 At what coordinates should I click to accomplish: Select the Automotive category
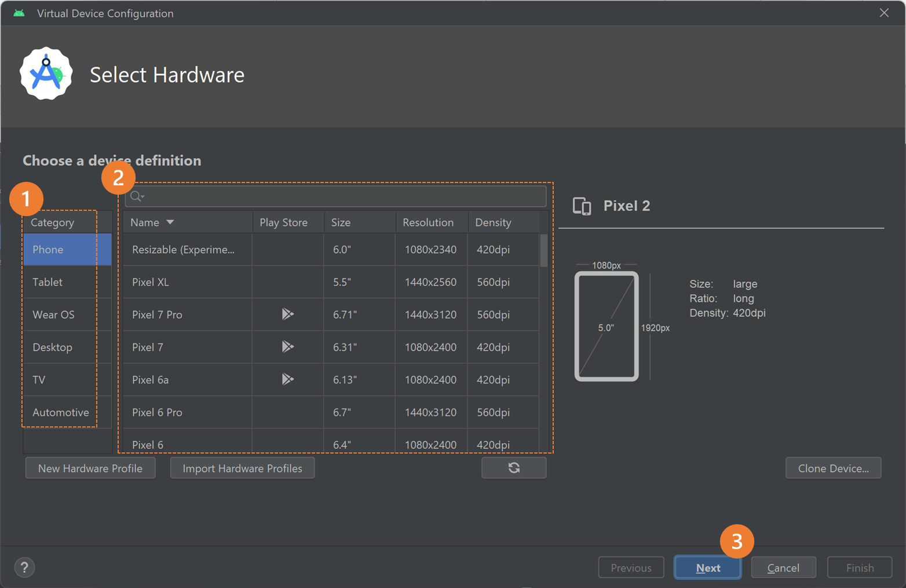click(x=67, y=412)
